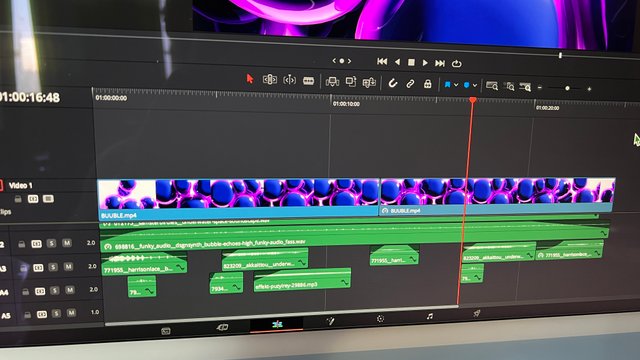This screenshot has width=640, height=360.
Task: Click the Overwrite Clip toolbar icon
Action: [x=351, y=82]
